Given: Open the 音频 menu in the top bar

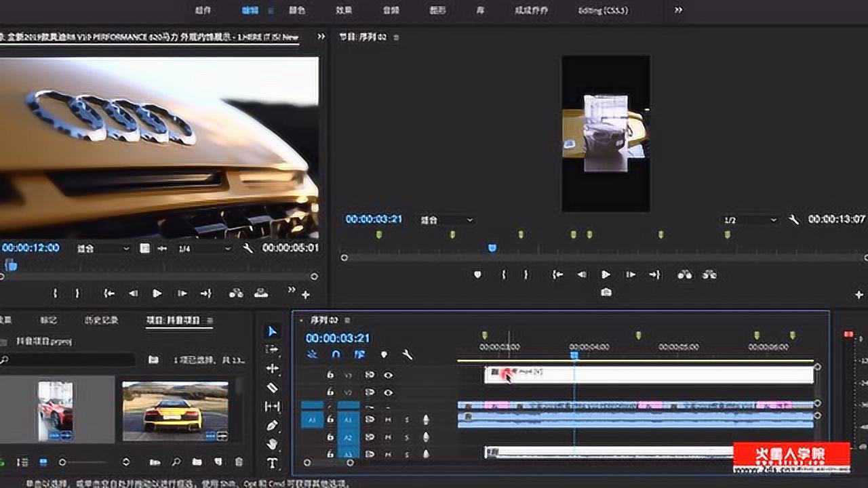Looking at the screenshot, I should [389, 10].
